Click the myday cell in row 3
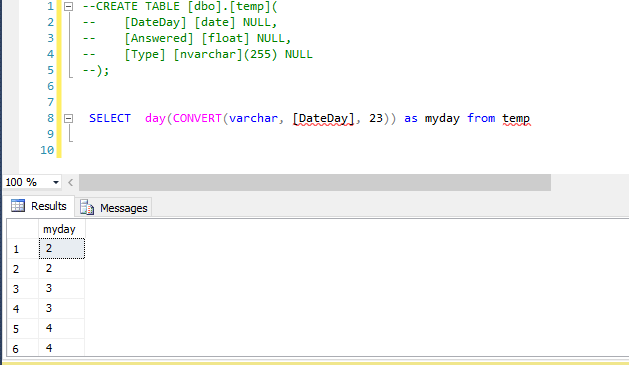The width and height of the screenshot is (629, 365). pyautogui.click(x=62, y=289)
